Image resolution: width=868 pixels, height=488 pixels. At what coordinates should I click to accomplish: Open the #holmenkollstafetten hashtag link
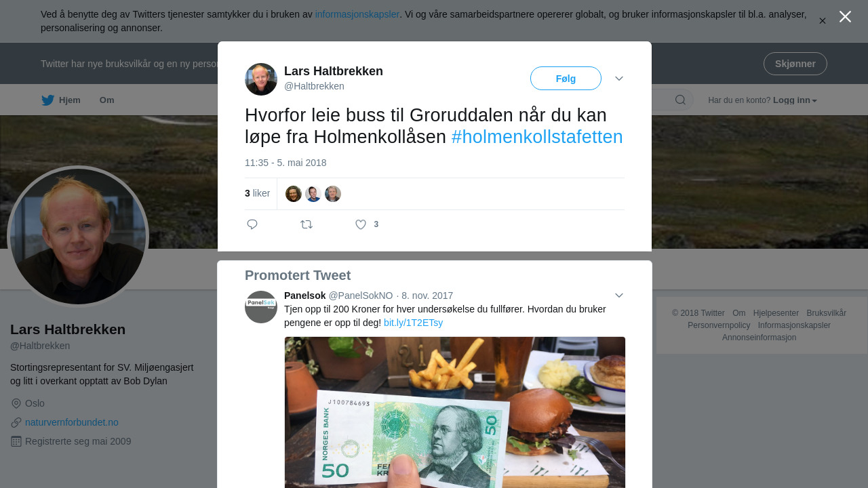click(537, 137)
